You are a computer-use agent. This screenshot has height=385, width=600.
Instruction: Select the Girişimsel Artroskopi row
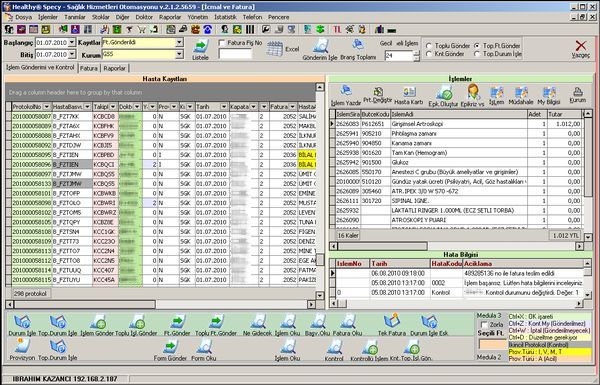[457, 124]
